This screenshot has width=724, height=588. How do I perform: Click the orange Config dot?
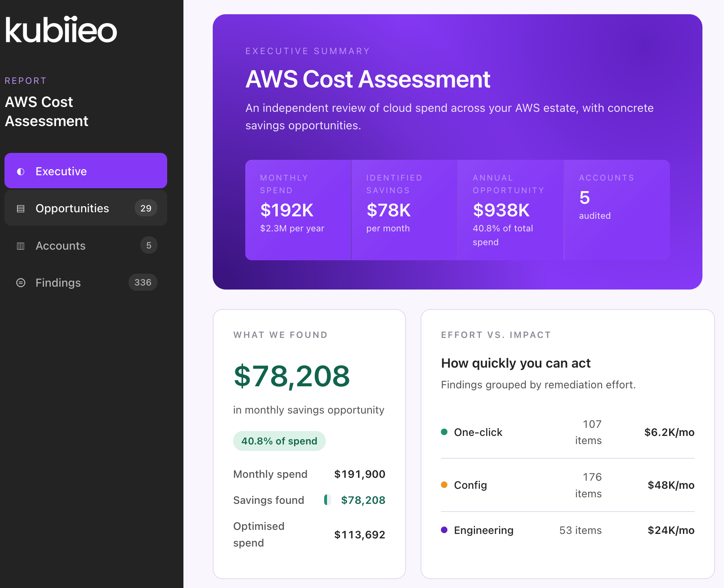tap(444, 485)
